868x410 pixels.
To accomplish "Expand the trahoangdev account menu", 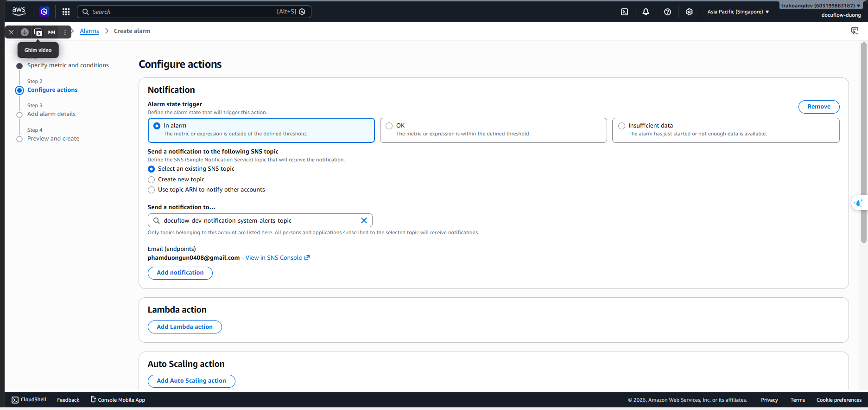I will pyautogui.click(x=820, y=6).
